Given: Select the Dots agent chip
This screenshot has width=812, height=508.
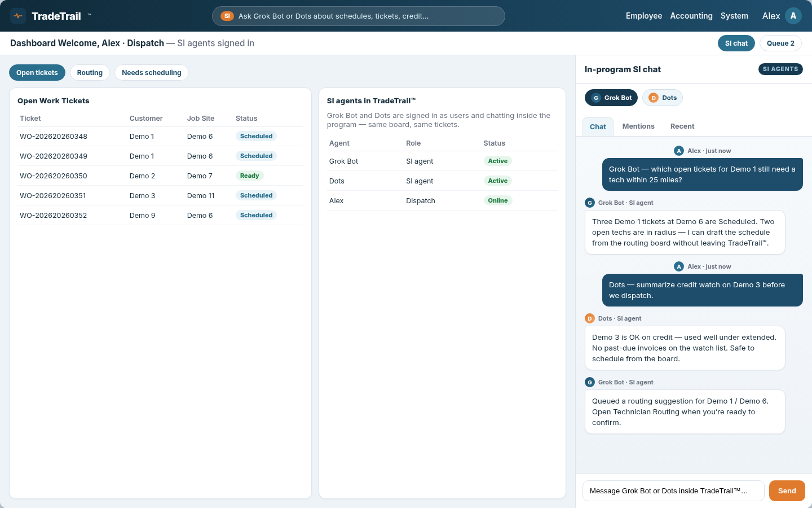Looking at the screenshot, I should 663,98.
